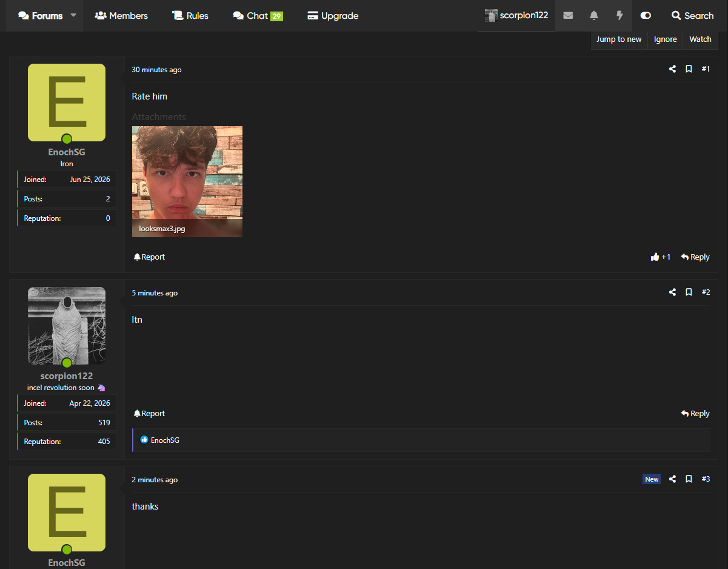Bookmark post #2
Screen dimensions: 728x569
[689, 292]
